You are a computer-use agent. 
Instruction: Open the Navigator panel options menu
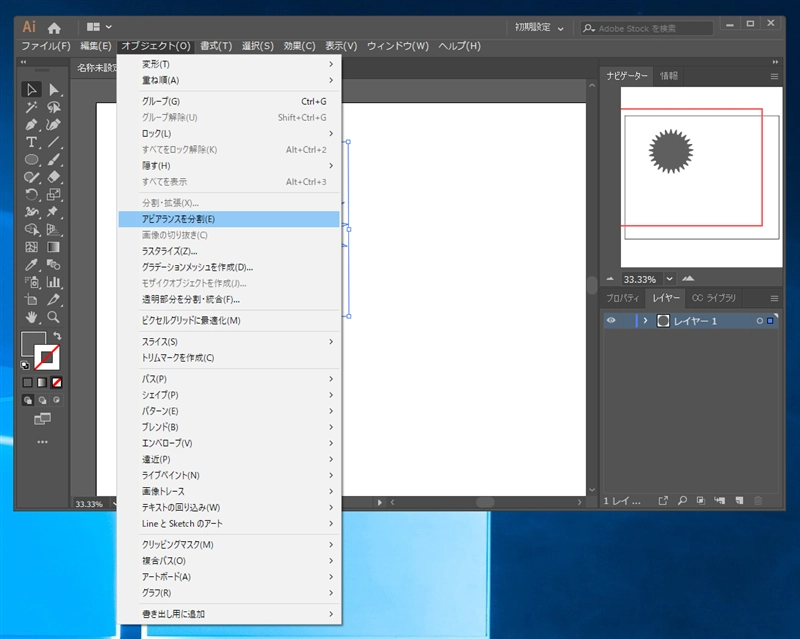(774, 77)
